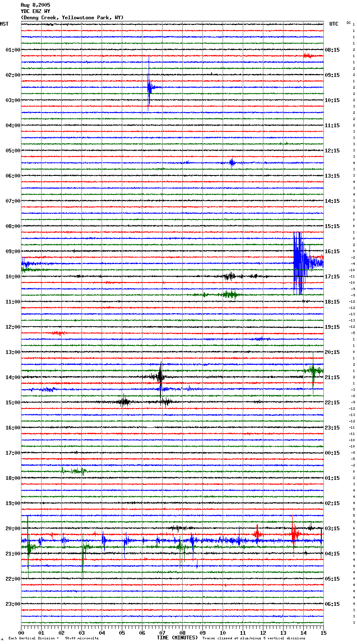Image resolution: width=357 pixels, height=644 pixels.
Task: Select the 12:00 MST time label
Action: pyautogui.click(x=13, y=327)
